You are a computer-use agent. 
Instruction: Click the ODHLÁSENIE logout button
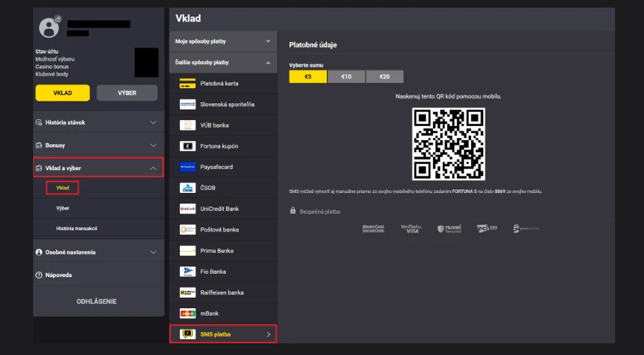97,302
